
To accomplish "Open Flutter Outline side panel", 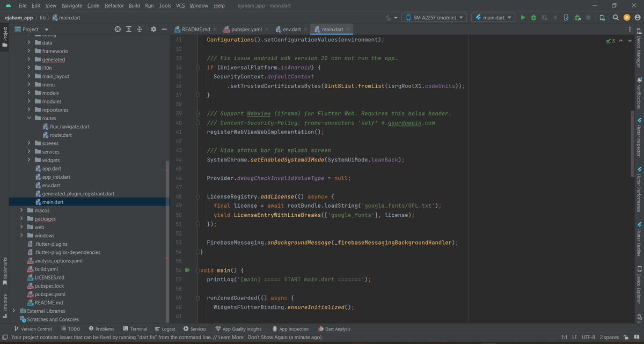I will pos(639,238).
